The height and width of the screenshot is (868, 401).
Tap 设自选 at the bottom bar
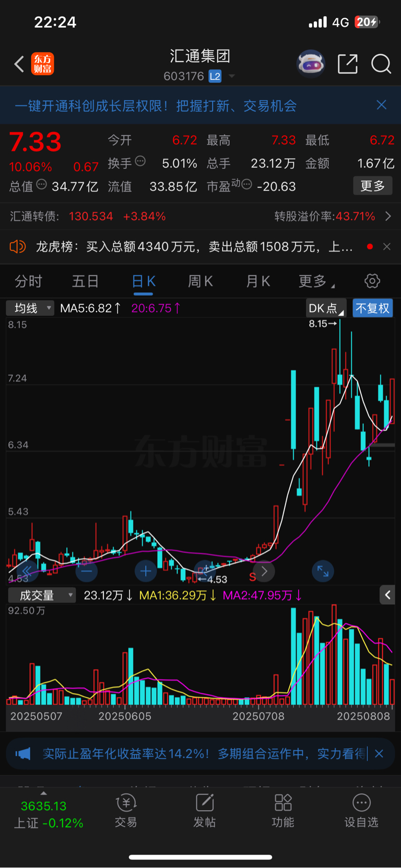tap(361, 811)
